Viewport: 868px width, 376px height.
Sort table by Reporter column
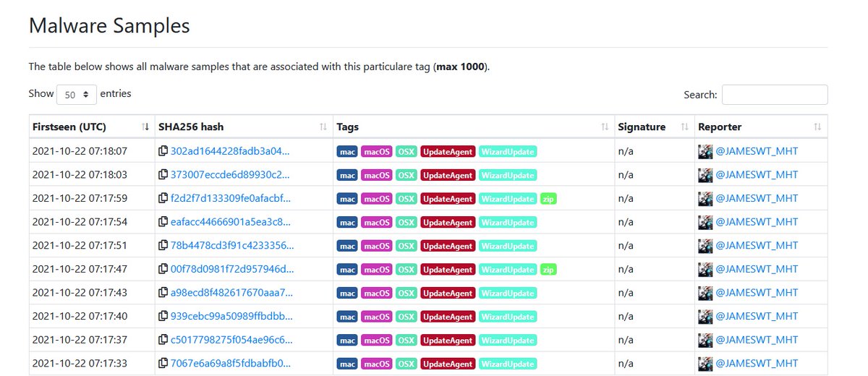pyautogui.click(x=760, y=127)
